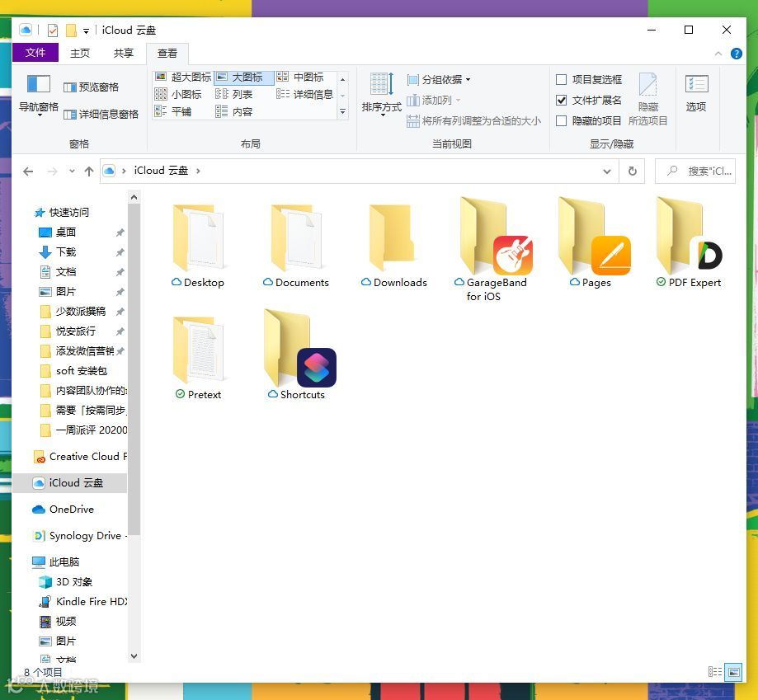Expand the layout gallery more arrow
This screenshot has height=700, width=758.
tap(342, 111)
